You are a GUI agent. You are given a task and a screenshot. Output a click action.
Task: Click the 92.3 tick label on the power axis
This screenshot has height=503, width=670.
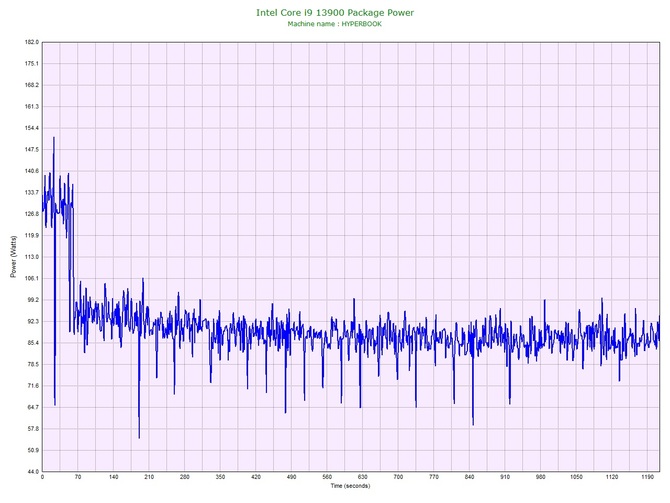pos(31,321)
